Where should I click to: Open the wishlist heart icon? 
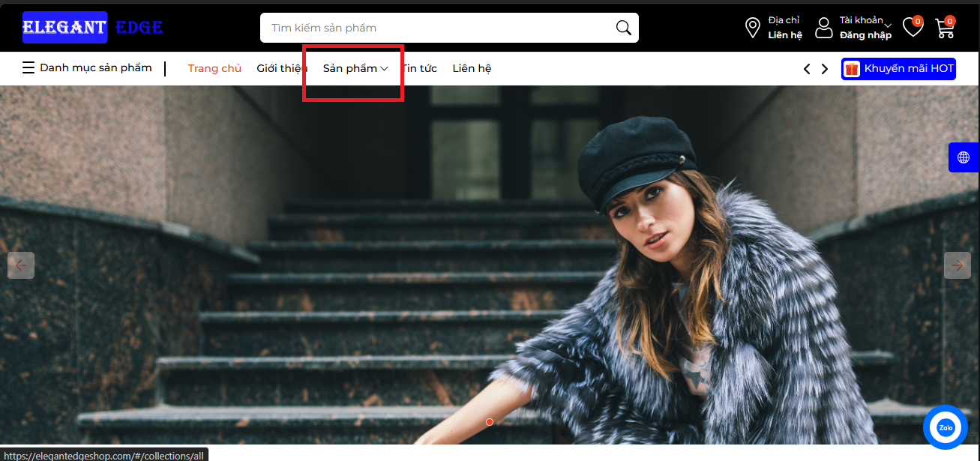pyautogui.click(x=912, y=28)
